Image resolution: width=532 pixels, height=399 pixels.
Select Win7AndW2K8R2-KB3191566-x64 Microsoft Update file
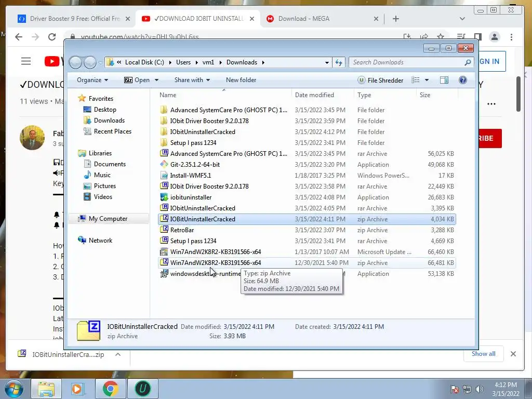[x=307, y=252]
